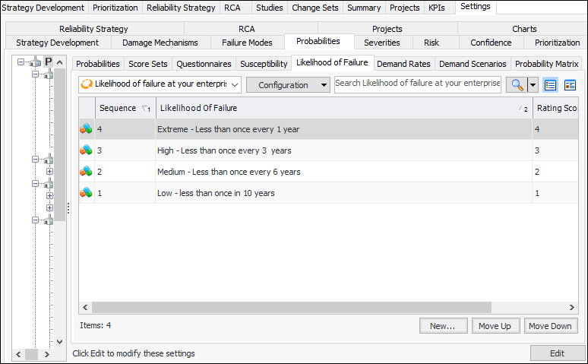Open the Probability Matrix tab

[546, 64]
